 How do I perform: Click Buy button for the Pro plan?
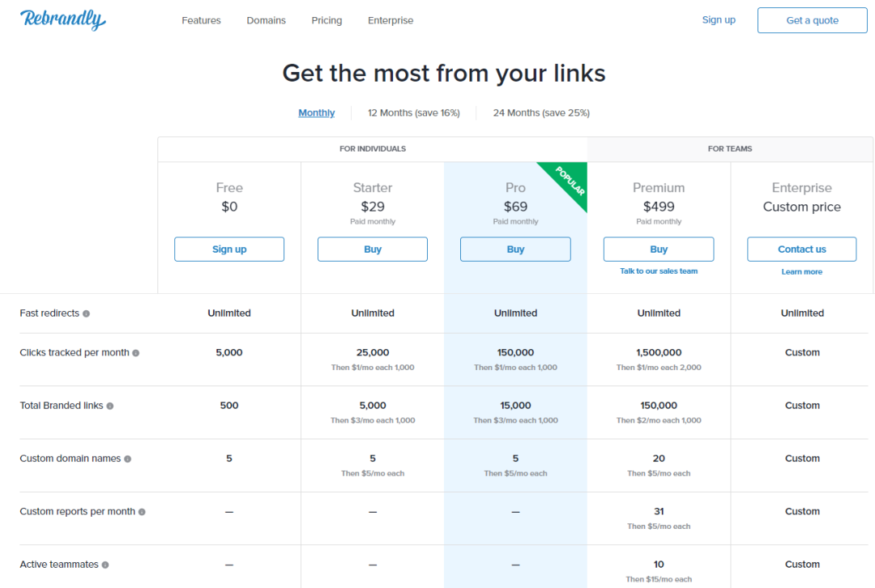pos(515,249)
